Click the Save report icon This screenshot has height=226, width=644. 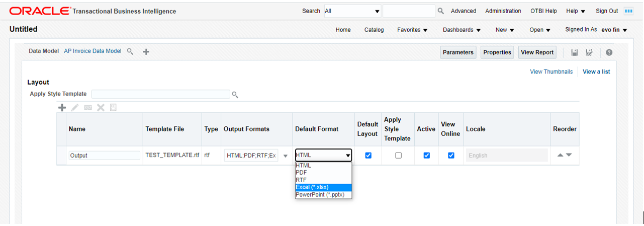pyautogui.click(x=575, y=52)
